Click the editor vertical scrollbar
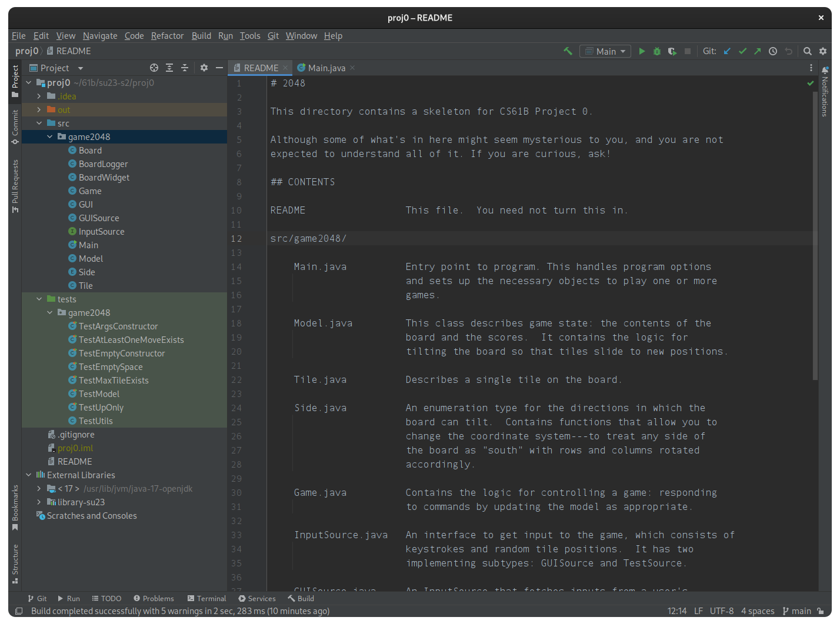 coord(815,235)
